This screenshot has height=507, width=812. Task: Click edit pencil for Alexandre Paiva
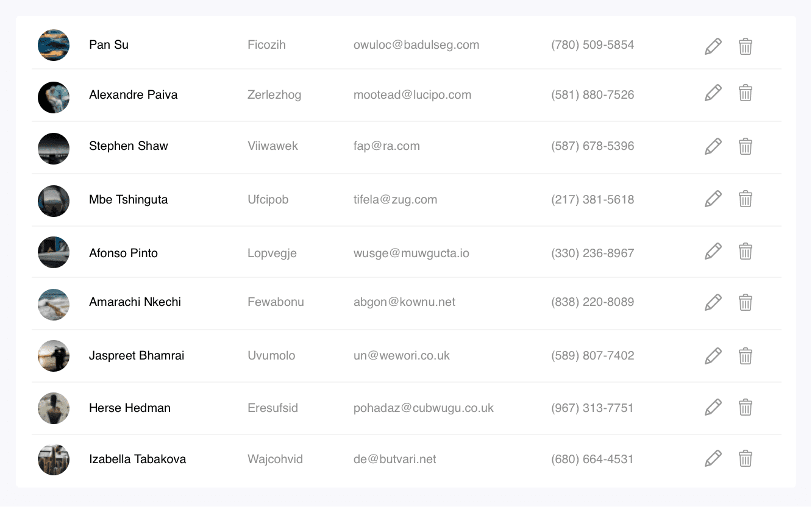(713, 93)
